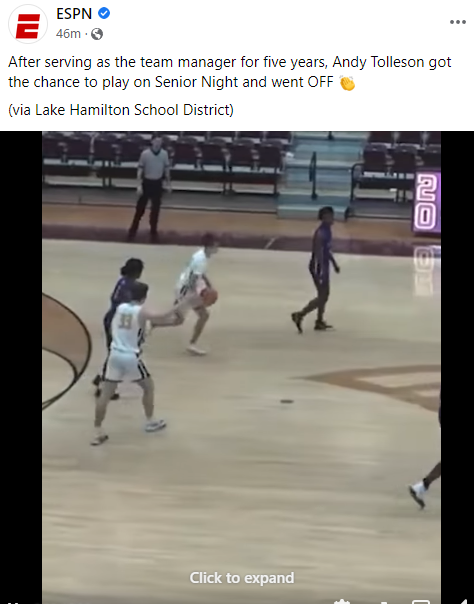Click the blue verified badge next to ESPN
The height and width of the screenshot is (604, 474).
point(104,13)
